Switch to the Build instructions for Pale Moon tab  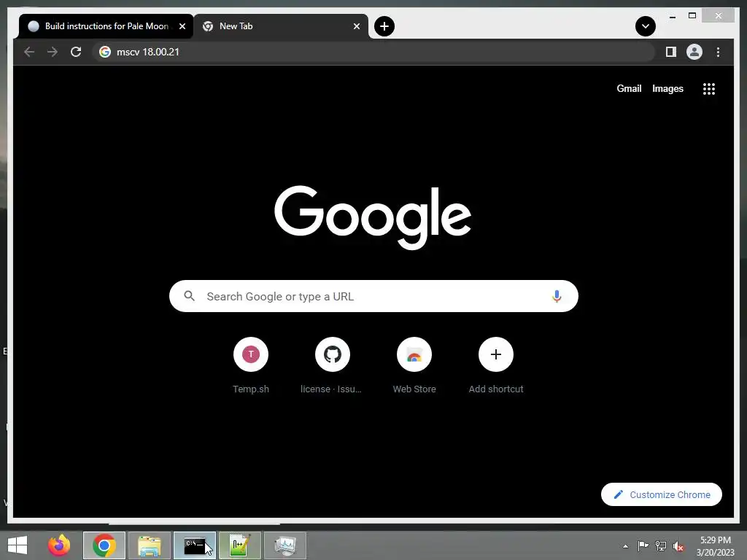pos(107,26)
